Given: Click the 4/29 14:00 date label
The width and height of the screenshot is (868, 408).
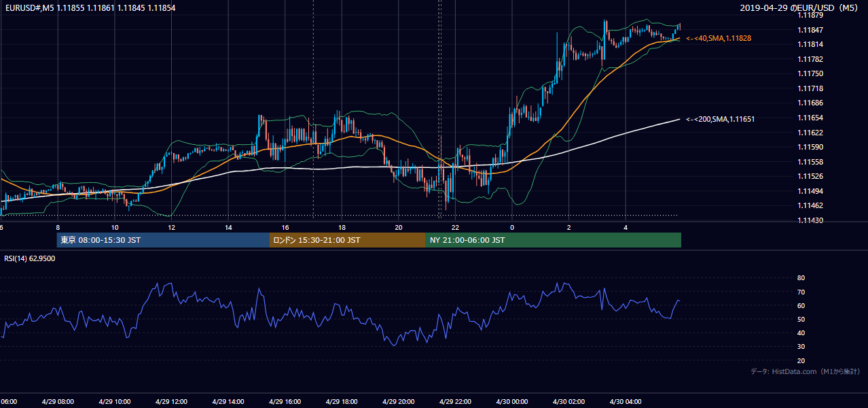Looking at the screenshot, I should (228, 401).
